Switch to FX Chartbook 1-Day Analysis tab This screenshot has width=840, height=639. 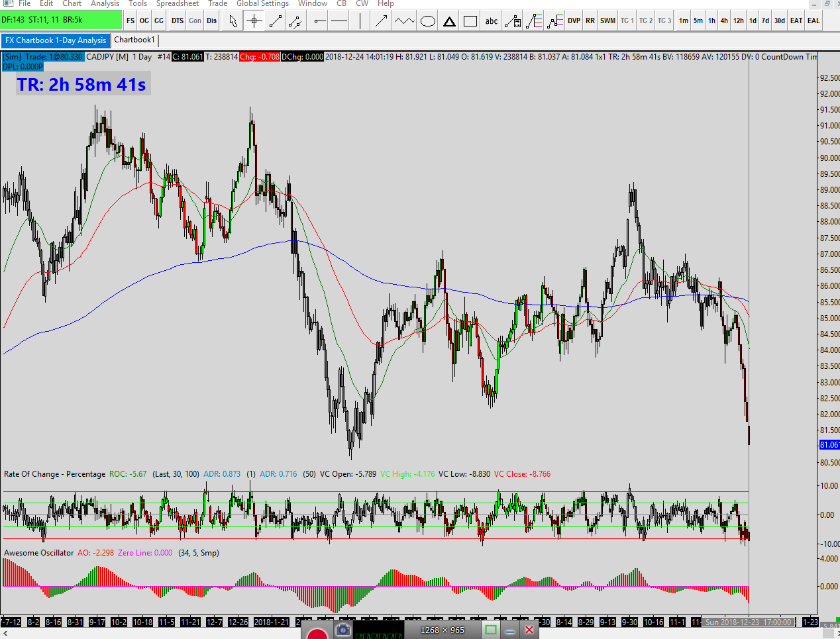(x=56, y=40)
